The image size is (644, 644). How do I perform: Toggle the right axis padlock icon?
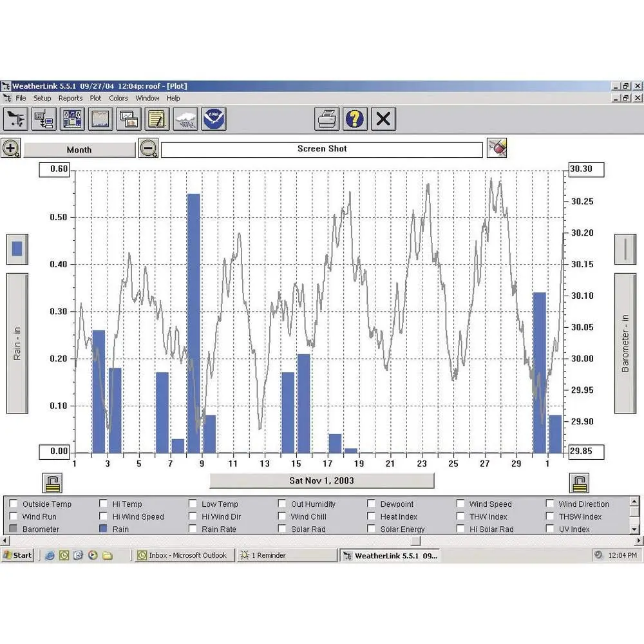(x=579, y=483)
